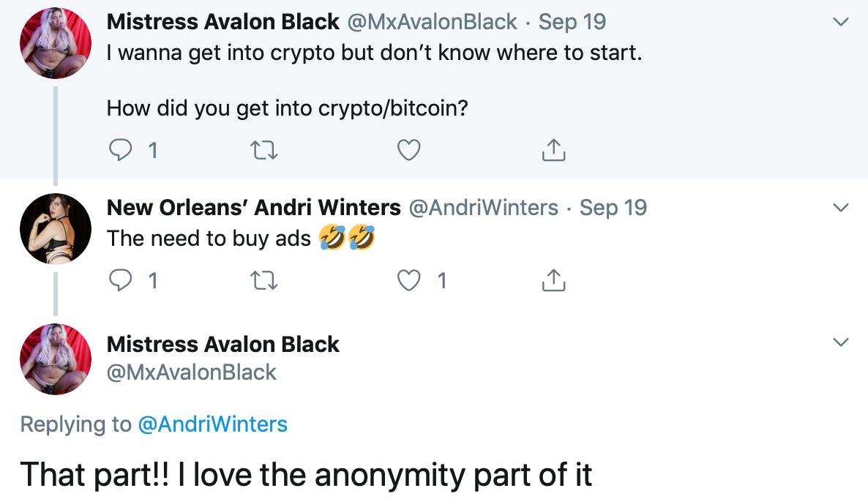Click Sep 19 timestamp on first tweet

coord(572,22)
